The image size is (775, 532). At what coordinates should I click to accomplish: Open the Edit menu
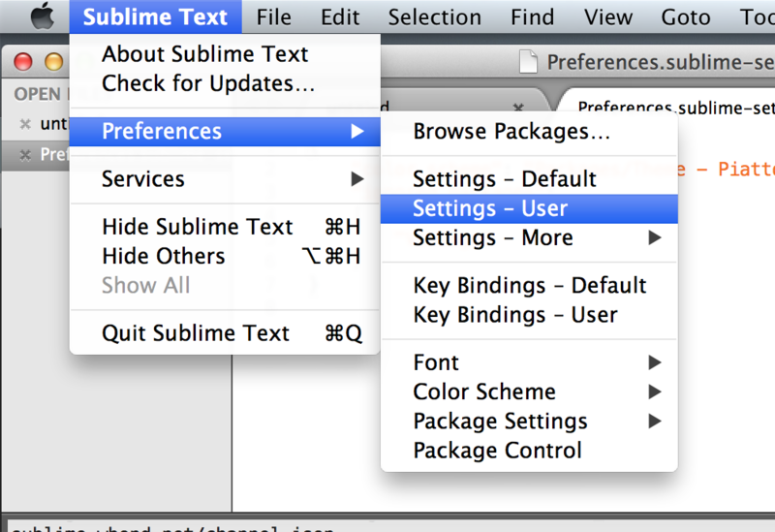point(340,17)
